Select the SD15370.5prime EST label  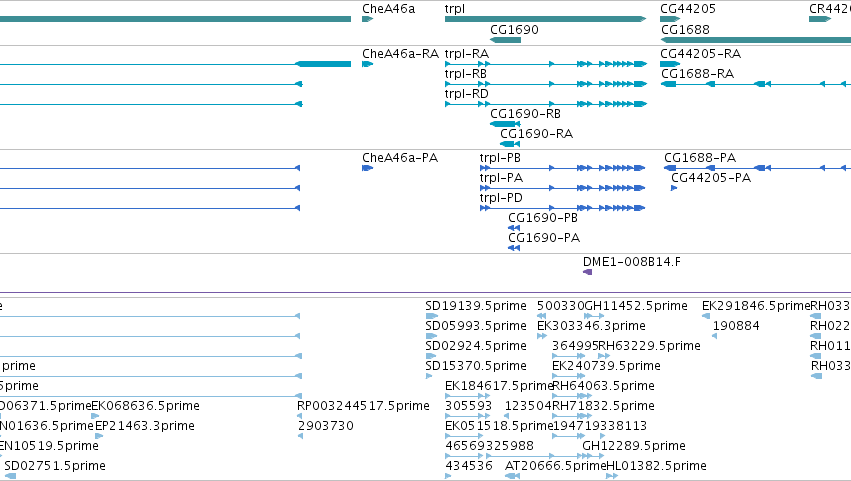coord(476,366)
